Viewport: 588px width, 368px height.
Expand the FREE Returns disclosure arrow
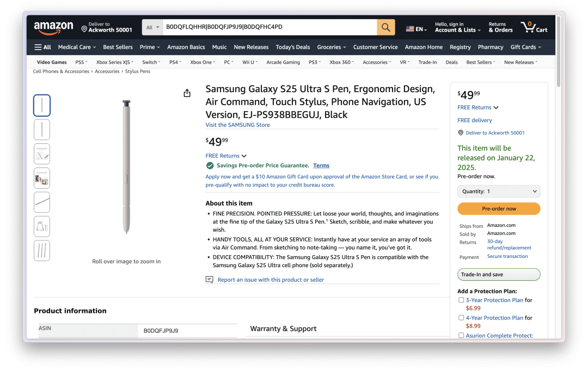pos(244,155)
